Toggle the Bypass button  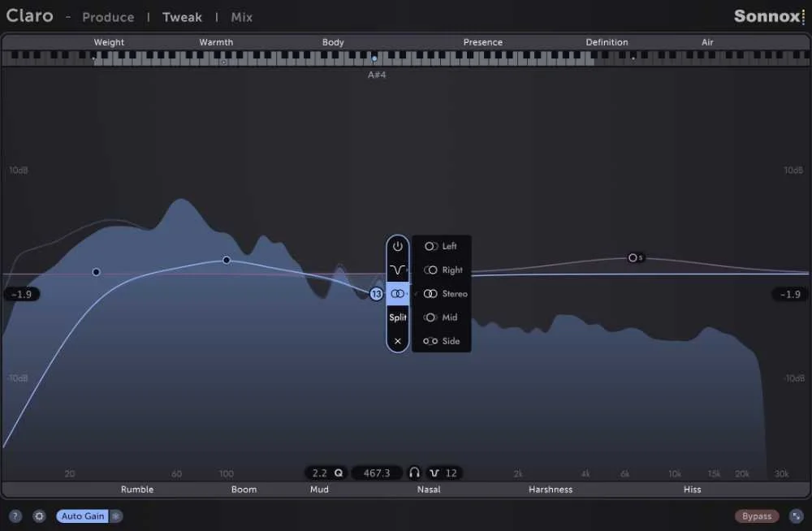(757, 516)
